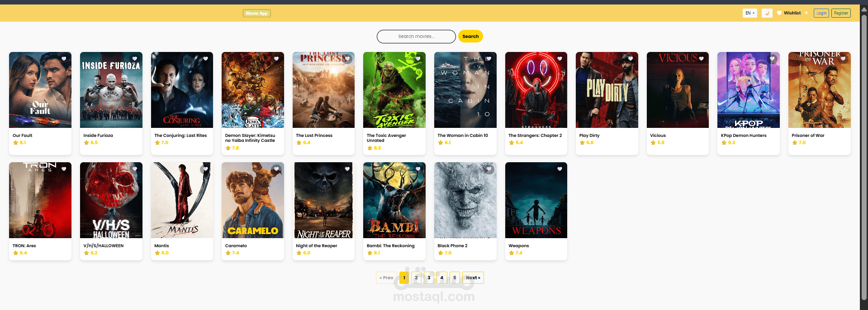Screen dimensions: 868x310
Task: Click the 'Prisoner of War' title text
Action: 808,136
